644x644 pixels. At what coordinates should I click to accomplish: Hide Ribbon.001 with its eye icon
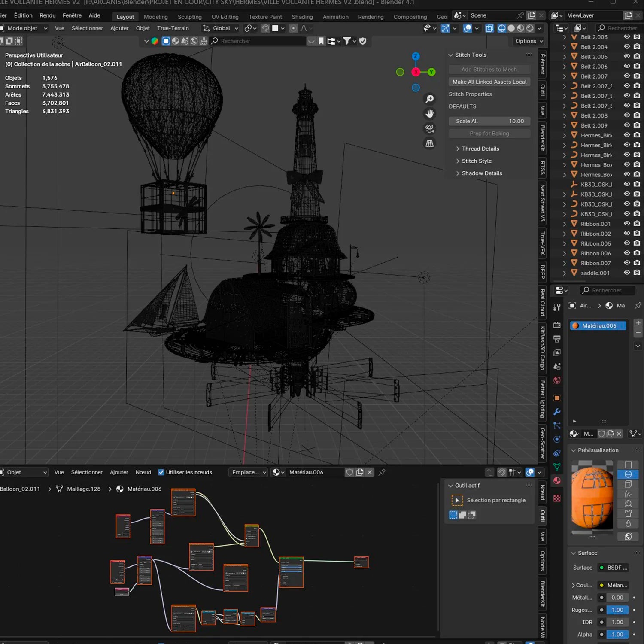627,224
